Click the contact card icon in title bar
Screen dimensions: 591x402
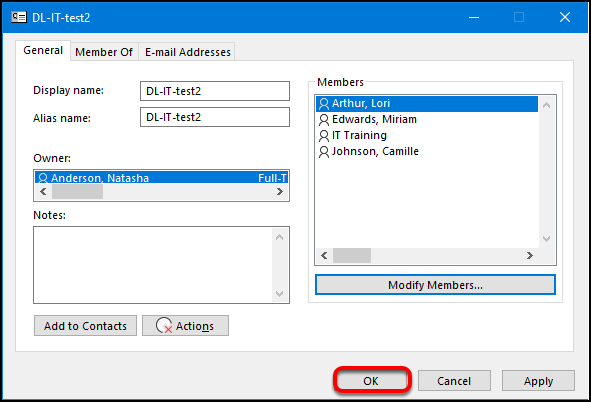coord(18,17)
